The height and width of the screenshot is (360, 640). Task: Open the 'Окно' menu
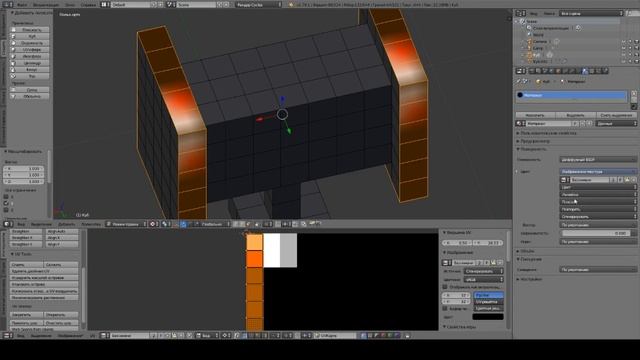click(x=70, y=4)
